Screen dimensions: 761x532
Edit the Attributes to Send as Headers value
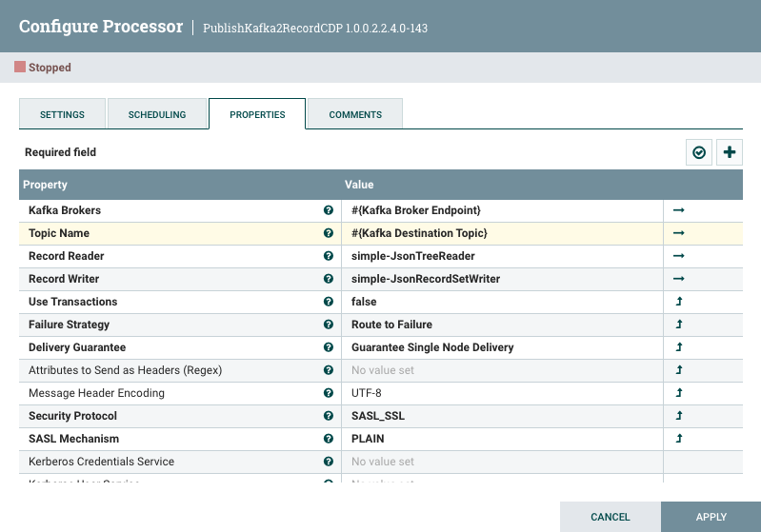(x=502, y=370)
